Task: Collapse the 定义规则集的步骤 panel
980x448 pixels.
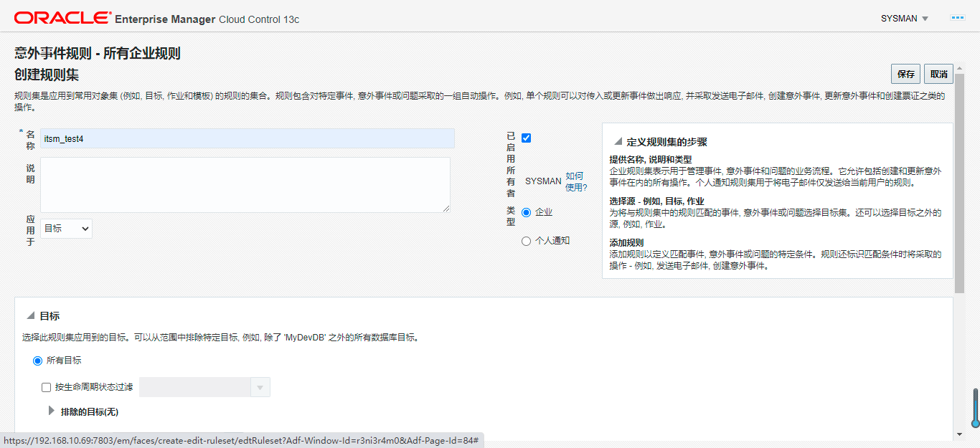Action: (617, 142)
